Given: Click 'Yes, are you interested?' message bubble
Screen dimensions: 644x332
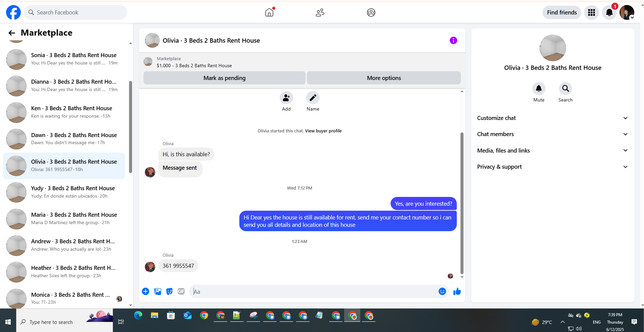Looking at the screenshot, I should coord(424,204).
